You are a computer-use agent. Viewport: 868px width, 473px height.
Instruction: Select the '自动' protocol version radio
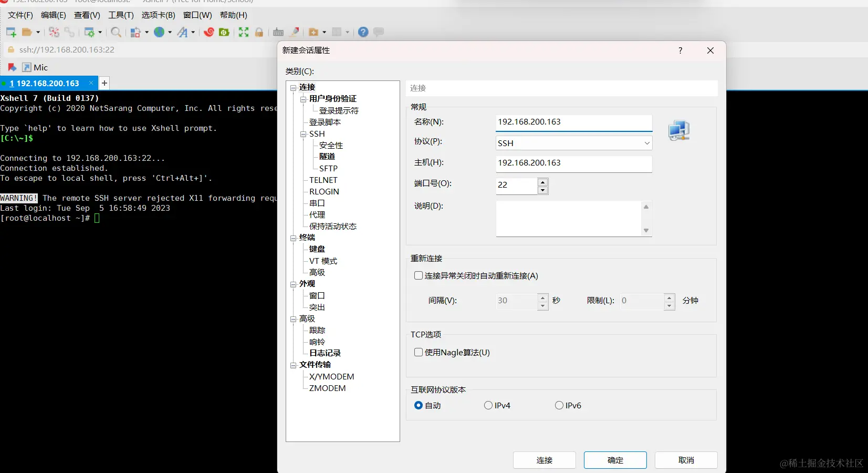coord(419,406)
